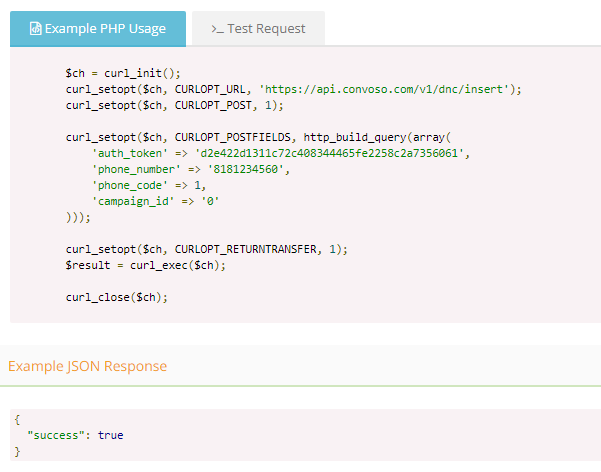Click the closing brace of JSON response

17,452
